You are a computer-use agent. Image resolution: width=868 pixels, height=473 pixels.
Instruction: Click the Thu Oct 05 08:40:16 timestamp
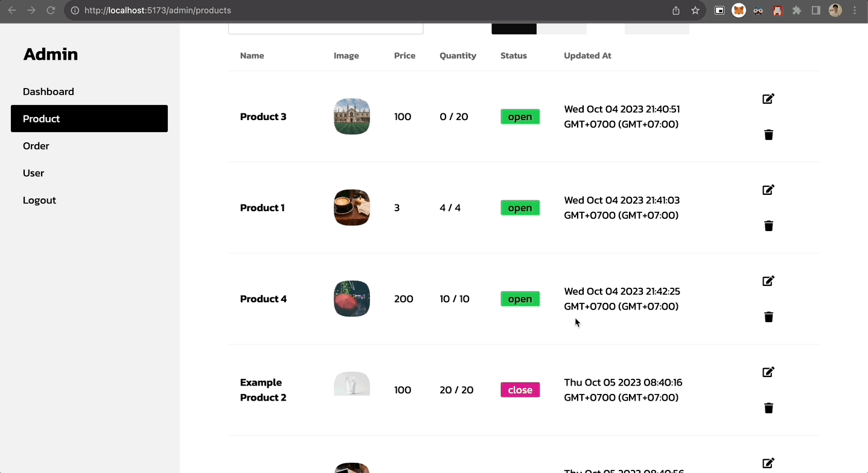[x=623, y=390]
